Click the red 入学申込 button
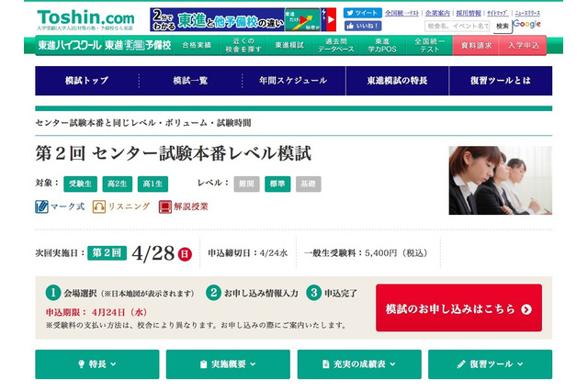This screenshot has width=588, height=391. pyautogui.click(x=523, y=45)
